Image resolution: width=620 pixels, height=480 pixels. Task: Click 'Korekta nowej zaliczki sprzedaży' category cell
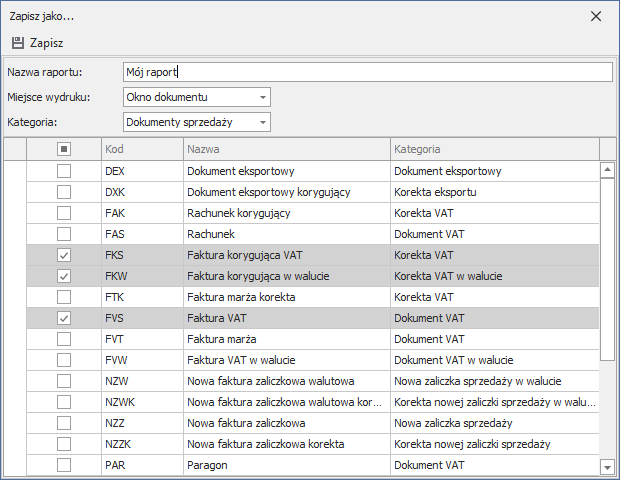(x=495, y=444)
